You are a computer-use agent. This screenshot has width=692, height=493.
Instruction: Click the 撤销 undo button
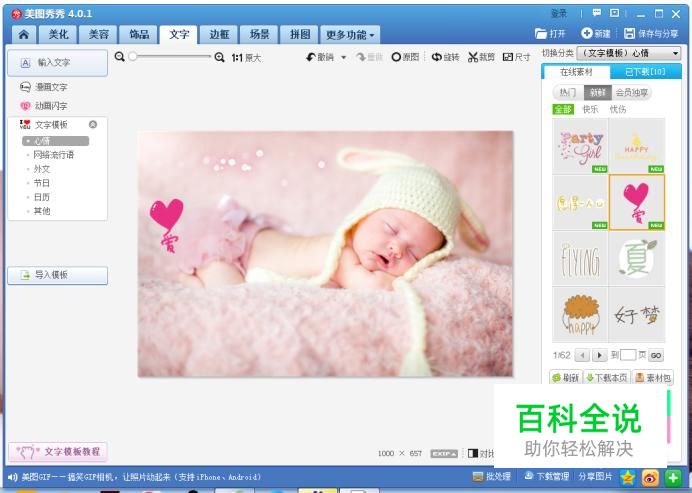(x=320, y=57)
